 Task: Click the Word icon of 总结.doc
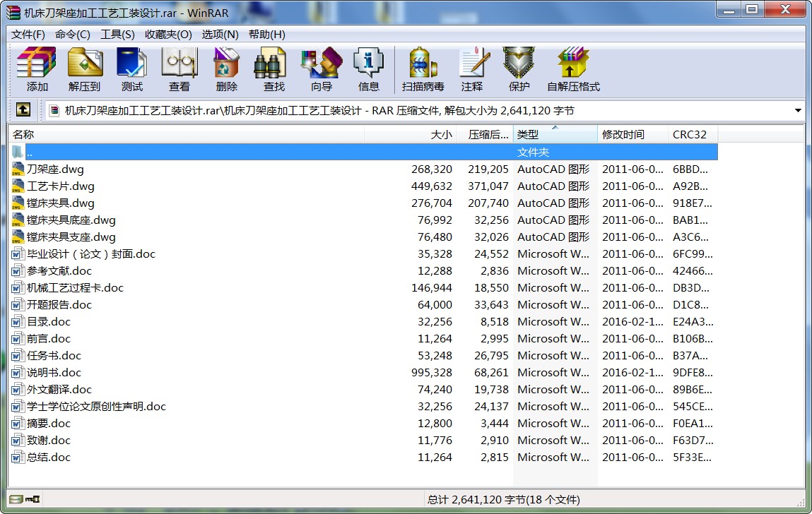(18, 458)
